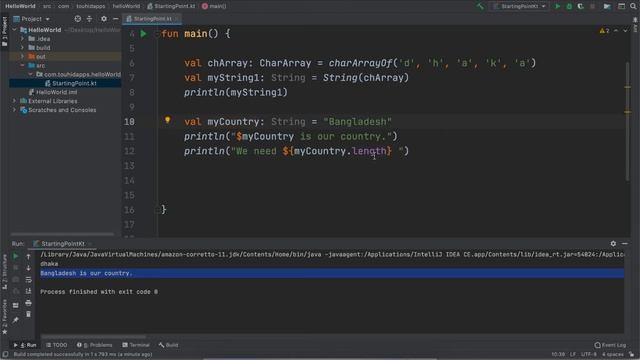
Task: Open the Run tool window tab at bottom
Action: tap(25, 345)
